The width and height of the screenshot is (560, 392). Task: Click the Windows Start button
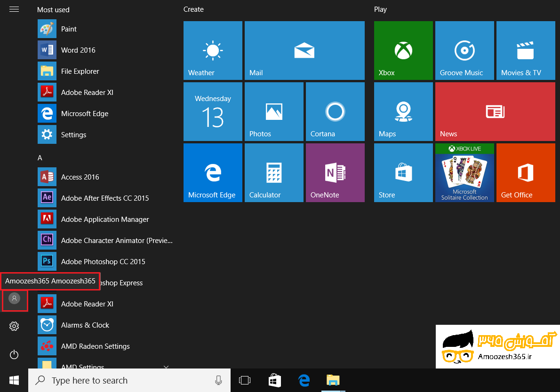pos(14,380)
